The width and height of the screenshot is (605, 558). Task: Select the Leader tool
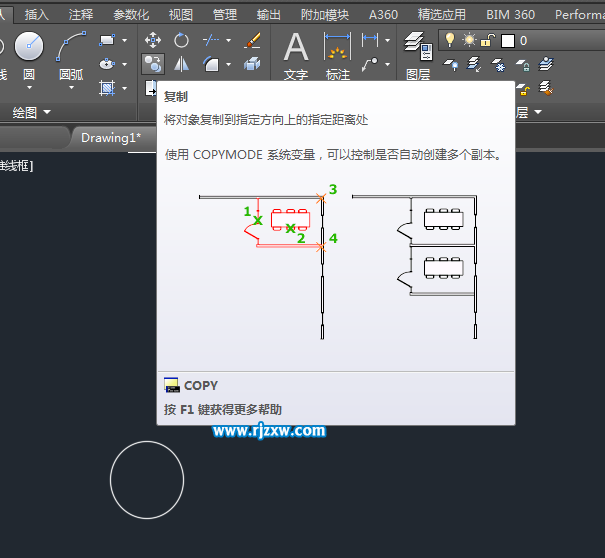(x=370, y=64)
